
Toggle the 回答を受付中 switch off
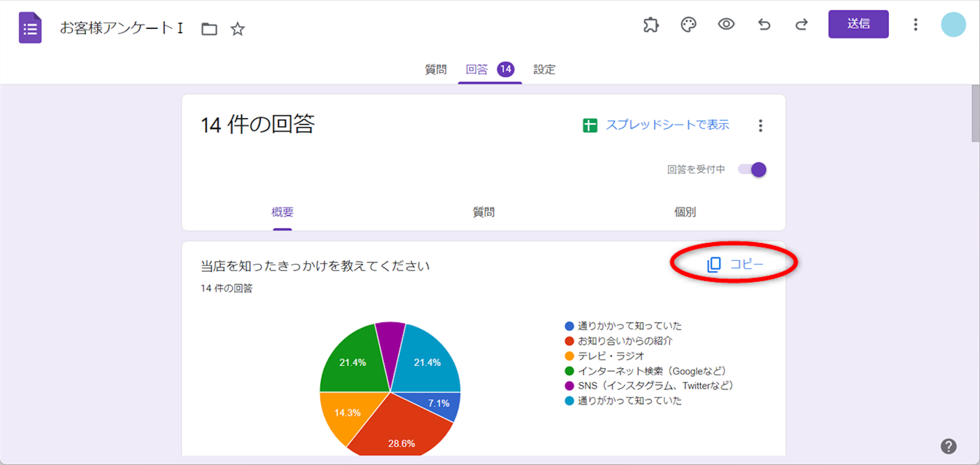tap(752, 169)
